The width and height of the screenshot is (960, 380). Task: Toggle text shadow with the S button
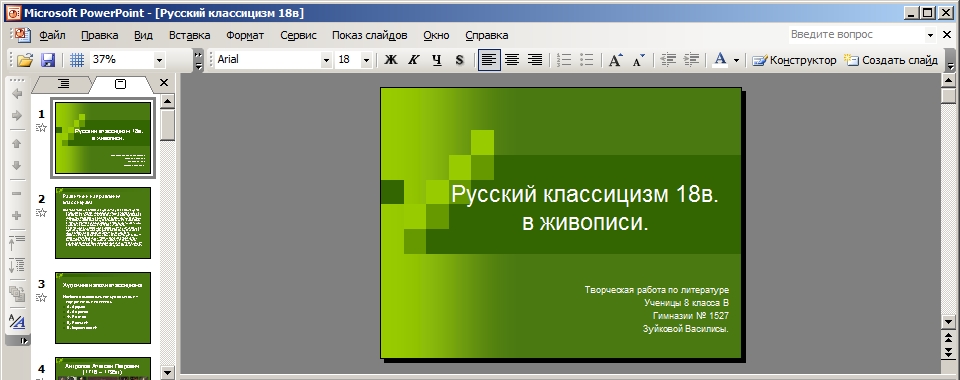tap(459, 60)
